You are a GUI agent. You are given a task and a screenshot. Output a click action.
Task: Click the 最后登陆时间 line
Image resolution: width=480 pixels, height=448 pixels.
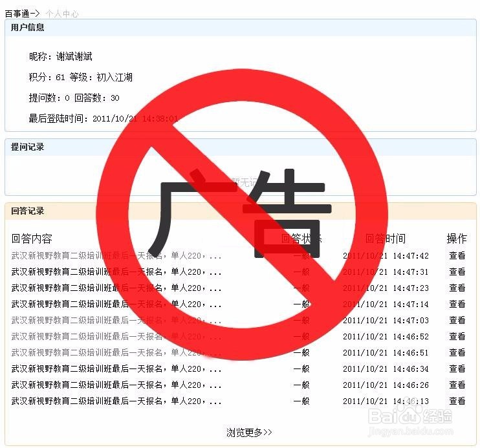tap(104, 118)
